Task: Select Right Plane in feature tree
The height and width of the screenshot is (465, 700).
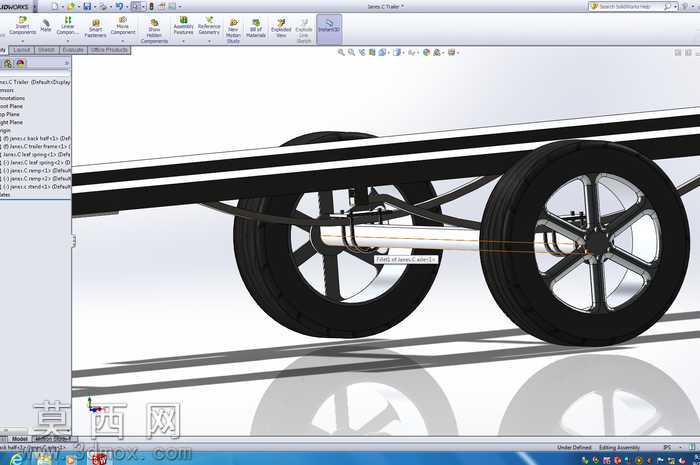Action: (12, 122)
